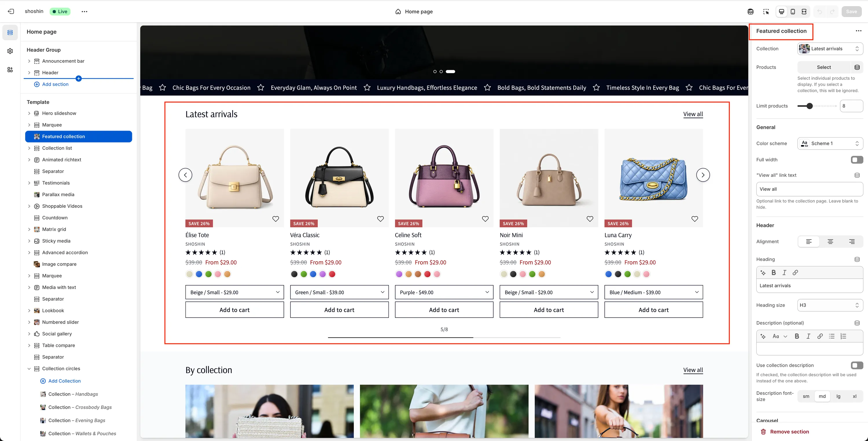Viewport: 868px width, 441px height.
Task: Select lg description font size
Action: tap(838, 396)
